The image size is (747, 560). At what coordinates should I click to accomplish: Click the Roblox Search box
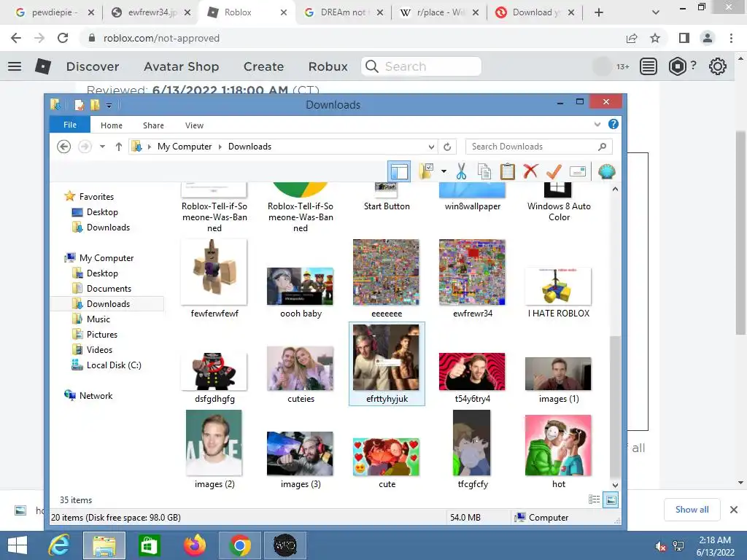pos(421,66)
